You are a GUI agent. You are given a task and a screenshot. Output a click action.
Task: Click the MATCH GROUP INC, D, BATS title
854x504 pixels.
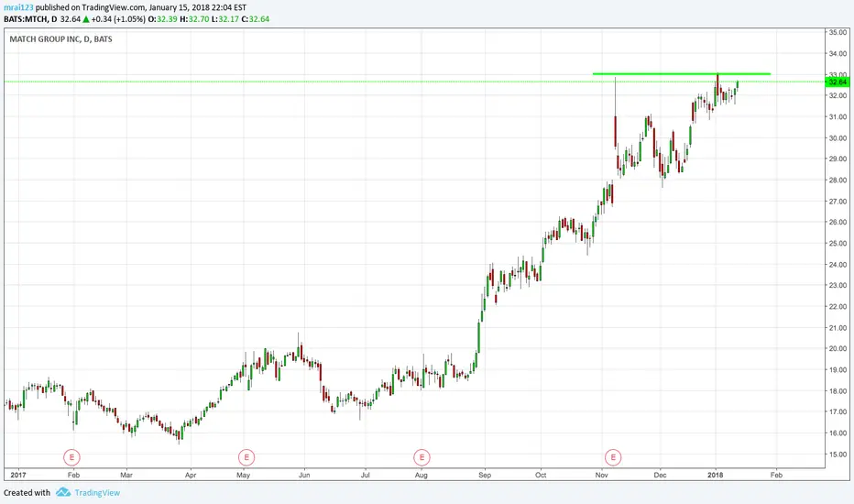pyautogui.click(x=61, y=39)
